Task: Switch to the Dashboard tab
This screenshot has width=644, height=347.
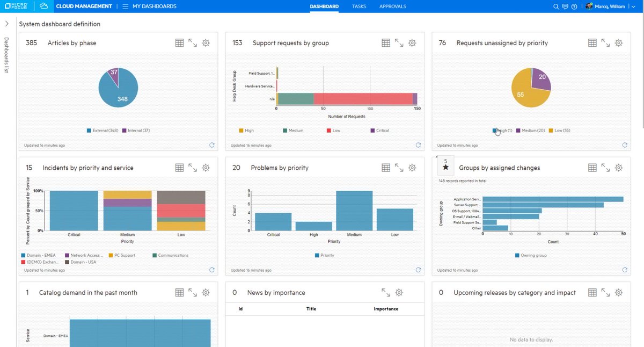Action: click(x=324, y=6)
